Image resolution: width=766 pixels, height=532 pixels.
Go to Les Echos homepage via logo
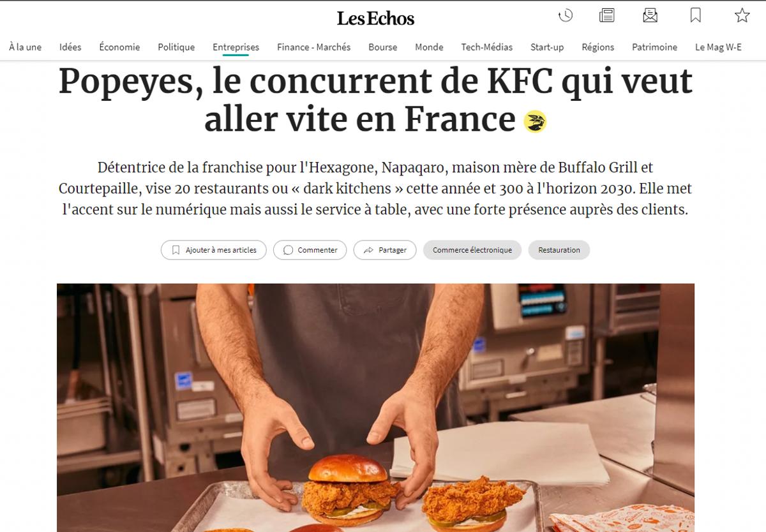coord(376,18)
